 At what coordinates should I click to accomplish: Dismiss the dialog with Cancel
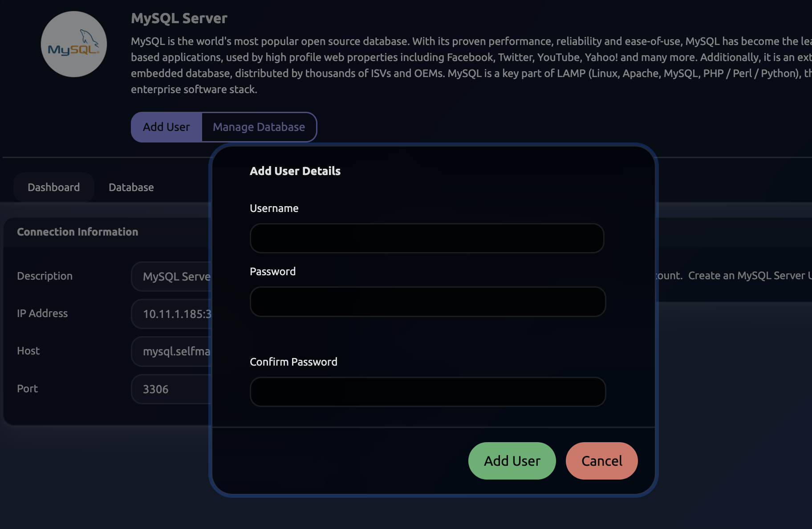(602, 461)
